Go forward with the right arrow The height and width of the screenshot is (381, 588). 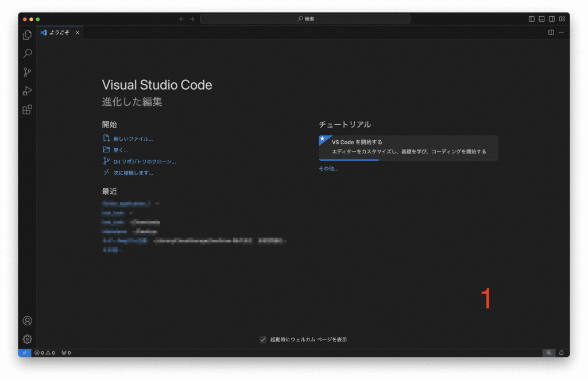click(192, 19)
